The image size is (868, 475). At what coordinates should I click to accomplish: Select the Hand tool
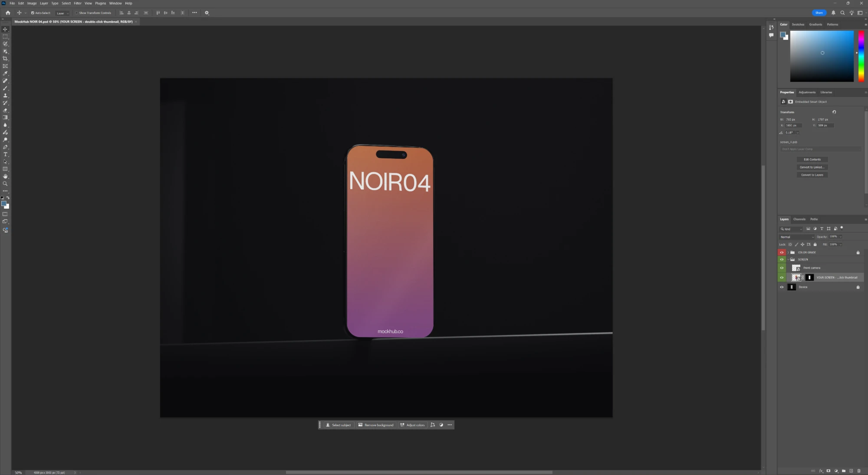(x=5, y=177)
